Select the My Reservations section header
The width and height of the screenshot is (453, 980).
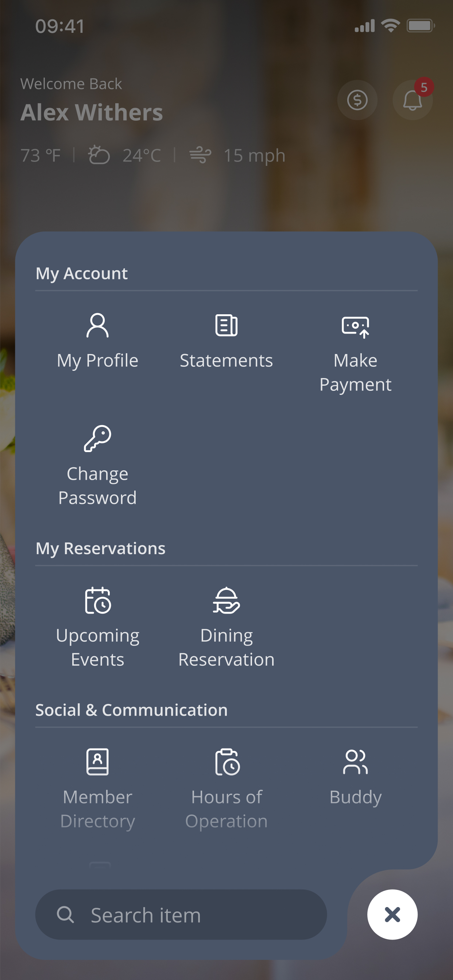pyautogui.click(x=101, y=549)
